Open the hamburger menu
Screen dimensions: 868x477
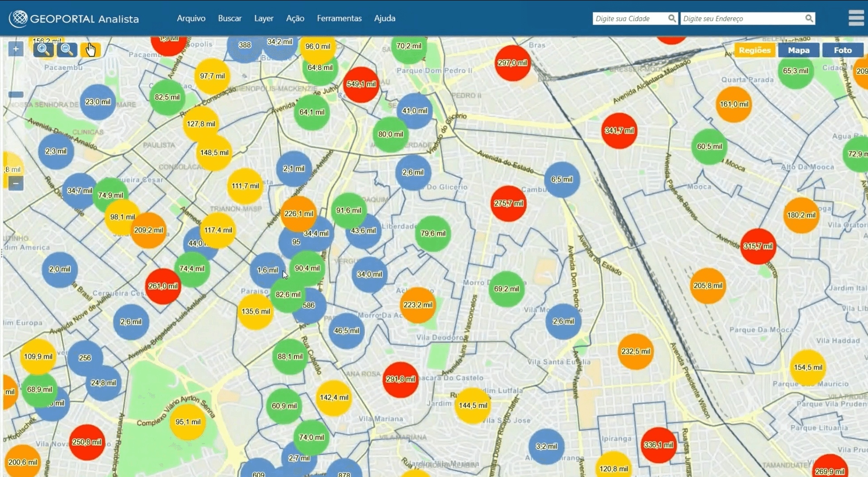pyautogui.click(x=856, y=18)
